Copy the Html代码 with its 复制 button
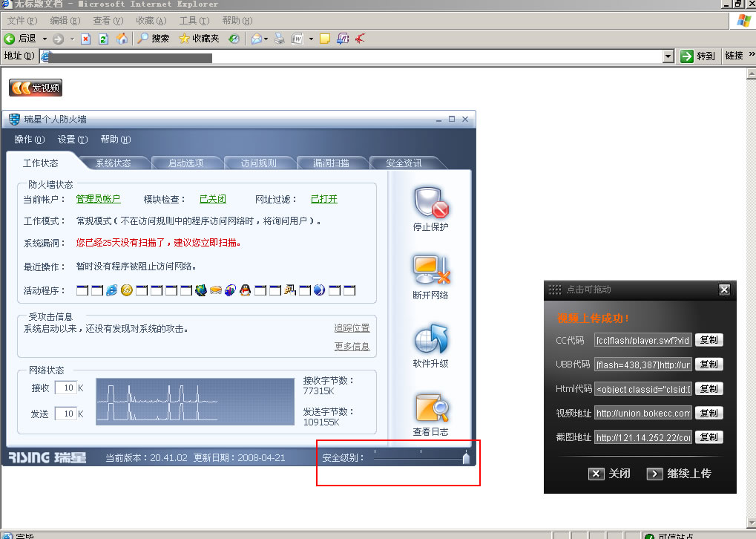 (x=709, y=388)
